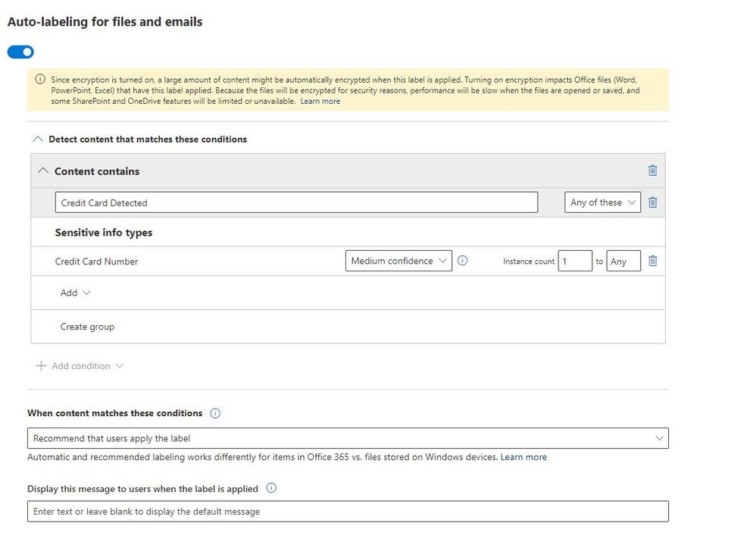Screen dimensions: 756x542
Task: Collapse the Content contains group
Action: point(43,171)
